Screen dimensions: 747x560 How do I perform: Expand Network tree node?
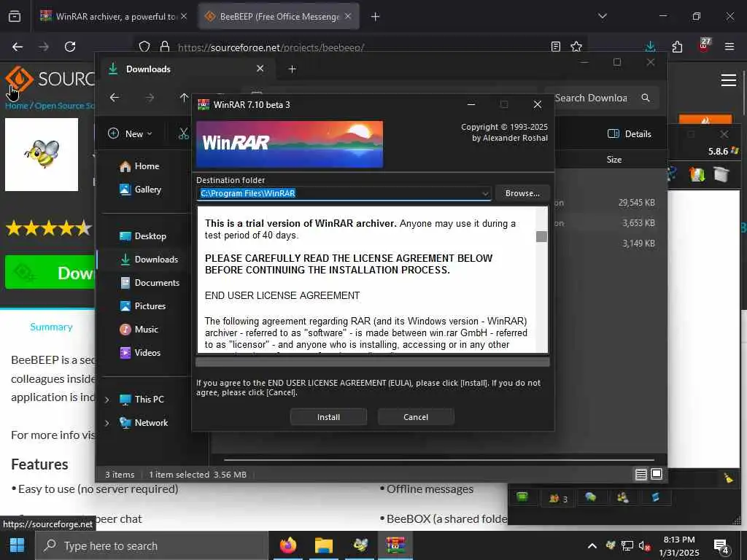107,423
